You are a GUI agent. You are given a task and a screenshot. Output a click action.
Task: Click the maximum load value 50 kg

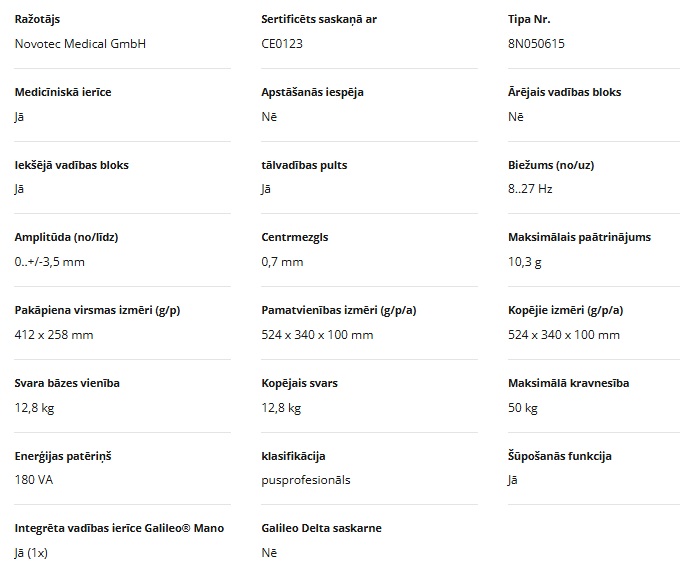tap(523, 408)
